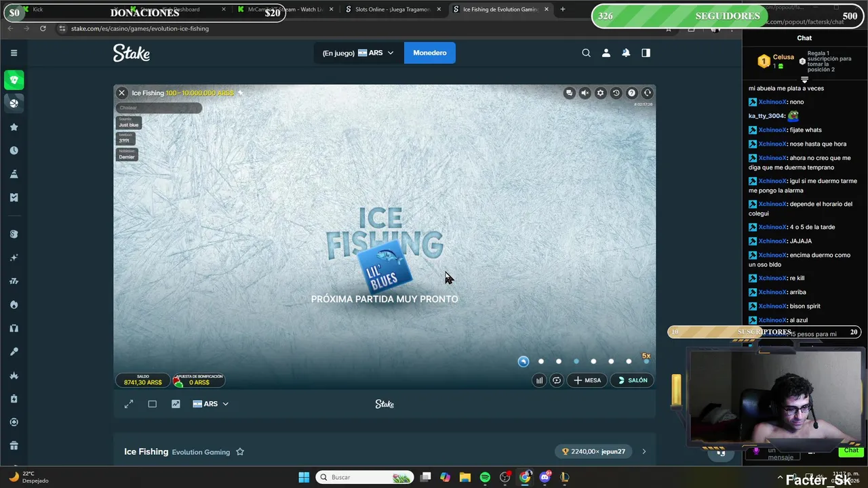This screenshot has width=868, height=488.
Task: Click the Monedero wallet button
Action: (430, 53)
